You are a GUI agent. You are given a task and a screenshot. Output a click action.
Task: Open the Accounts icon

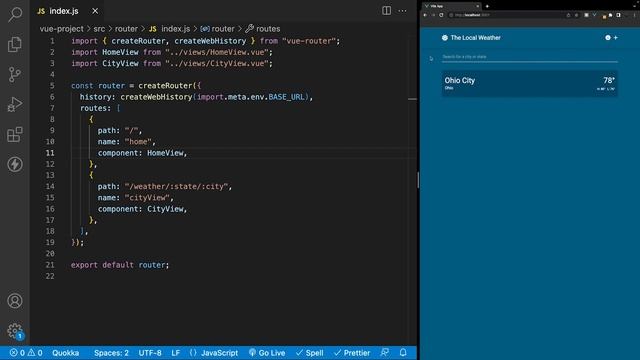pos(15,301)
